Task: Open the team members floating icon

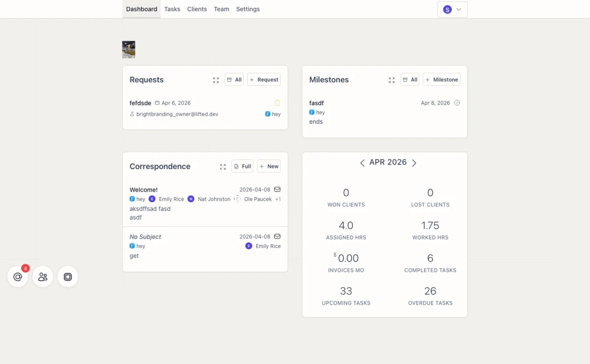Action: click(43, 277)
